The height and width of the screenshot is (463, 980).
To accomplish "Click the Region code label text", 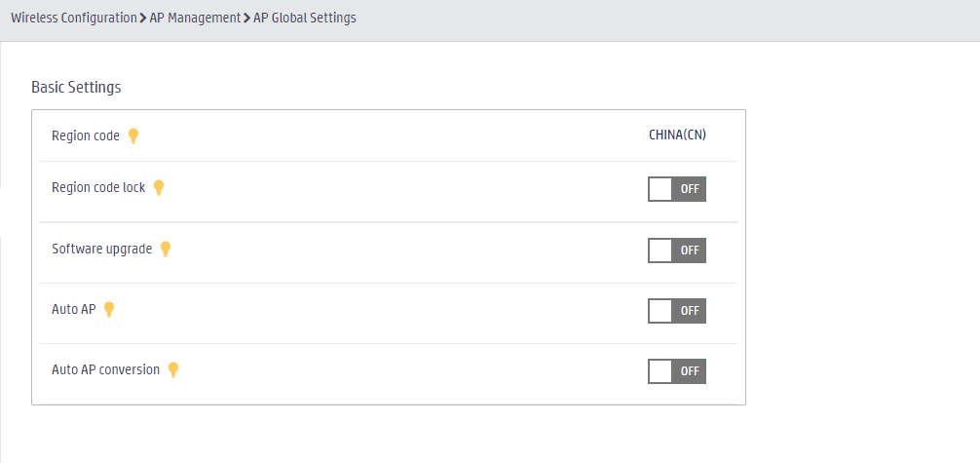I will click(86, 135).
